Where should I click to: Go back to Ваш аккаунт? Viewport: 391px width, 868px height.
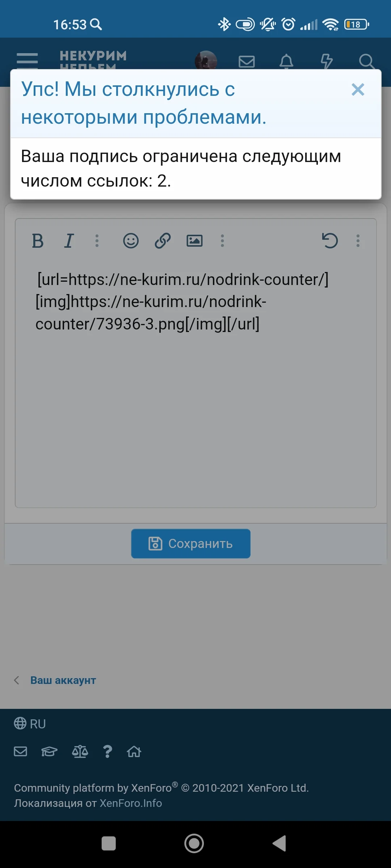(x=63, y=680)
